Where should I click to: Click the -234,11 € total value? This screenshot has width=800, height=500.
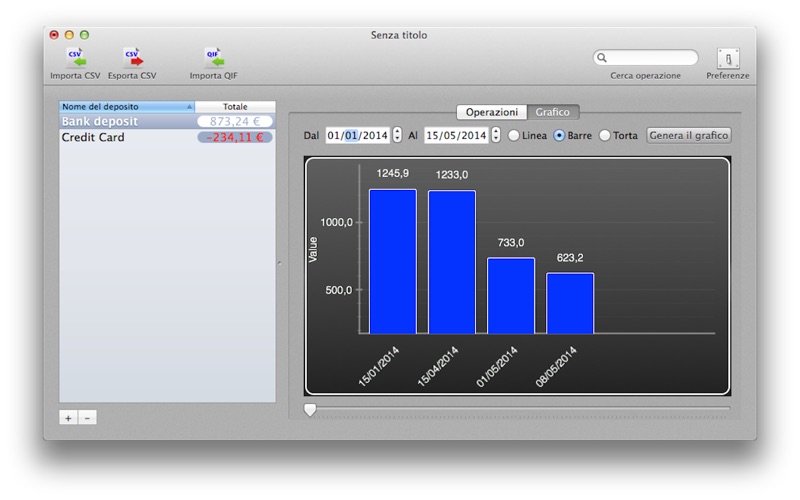point(235,137)
